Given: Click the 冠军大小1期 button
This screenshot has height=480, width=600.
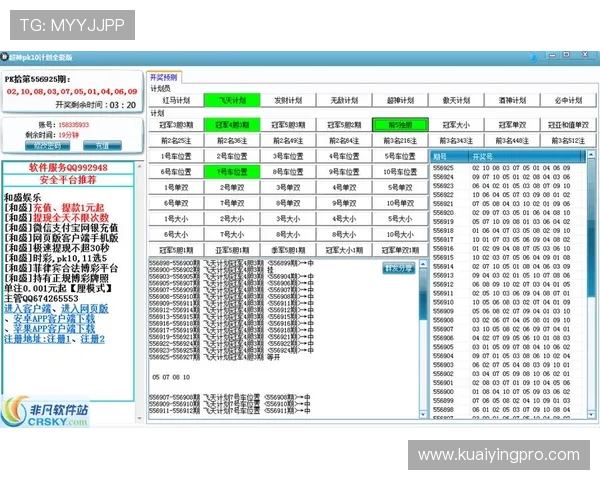Looking at the screenshot, I should coord(344,250).
